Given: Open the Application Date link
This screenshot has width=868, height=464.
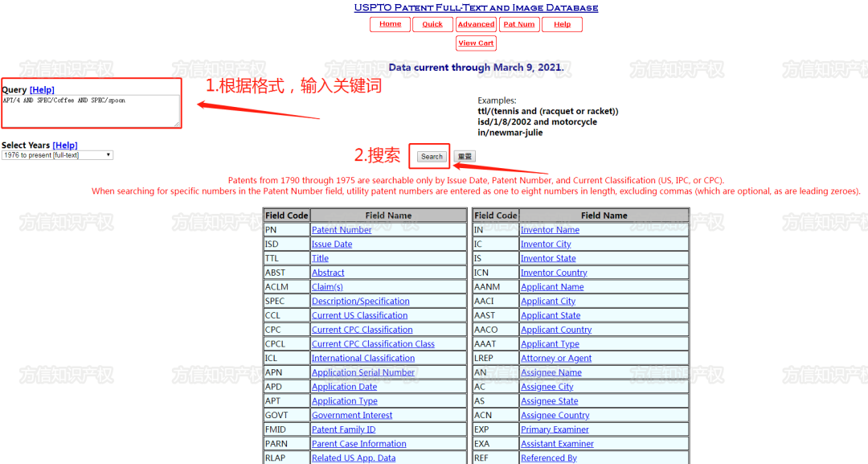Looking at the screenshot, I should coord(344,387).
